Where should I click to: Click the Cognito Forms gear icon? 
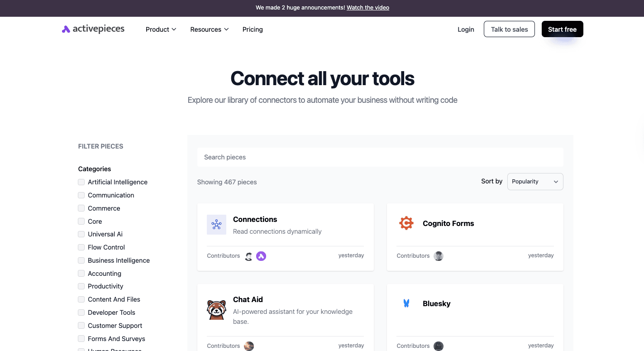pos(406,223)
